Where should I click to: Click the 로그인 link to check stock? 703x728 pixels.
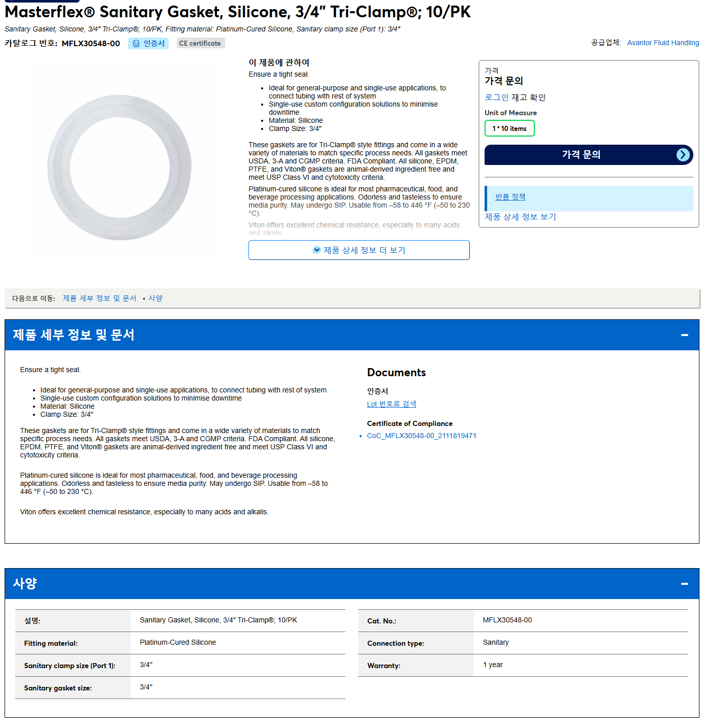[x=496, y=97]
